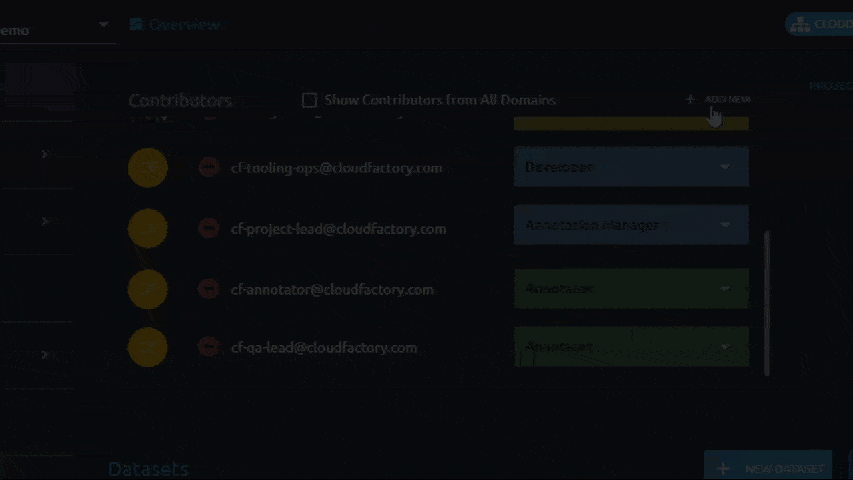This screenshot has height=480, width=853.
Task: Select email cf-project-lead@cloudfactory.com
Action: click(x=338, y=229)
